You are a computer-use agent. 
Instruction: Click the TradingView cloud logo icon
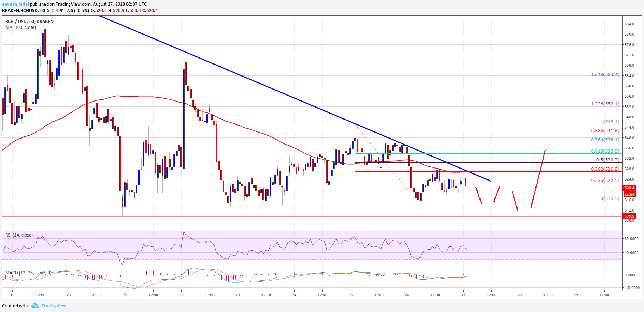35,306
